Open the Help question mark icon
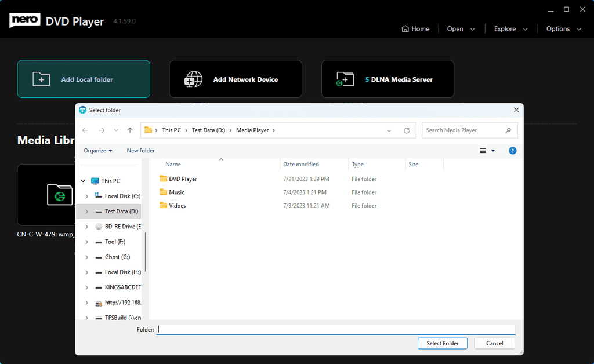 click(512, 150)
